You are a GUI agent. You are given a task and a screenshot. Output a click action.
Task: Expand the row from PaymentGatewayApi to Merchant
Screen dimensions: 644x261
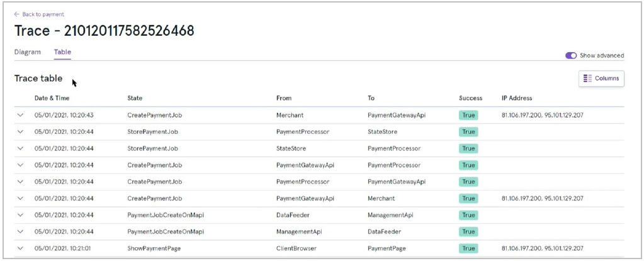pos(20,198)
